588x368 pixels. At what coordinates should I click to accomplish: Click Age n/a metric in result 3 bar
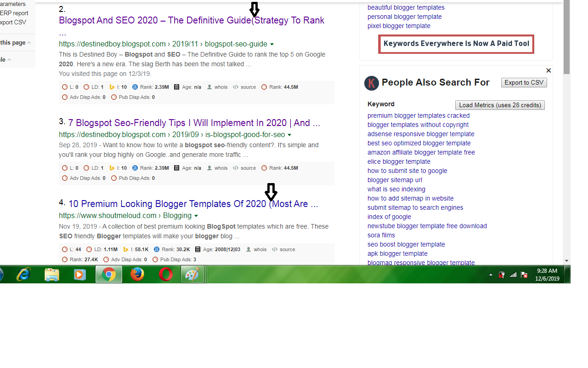pos(187,168)
